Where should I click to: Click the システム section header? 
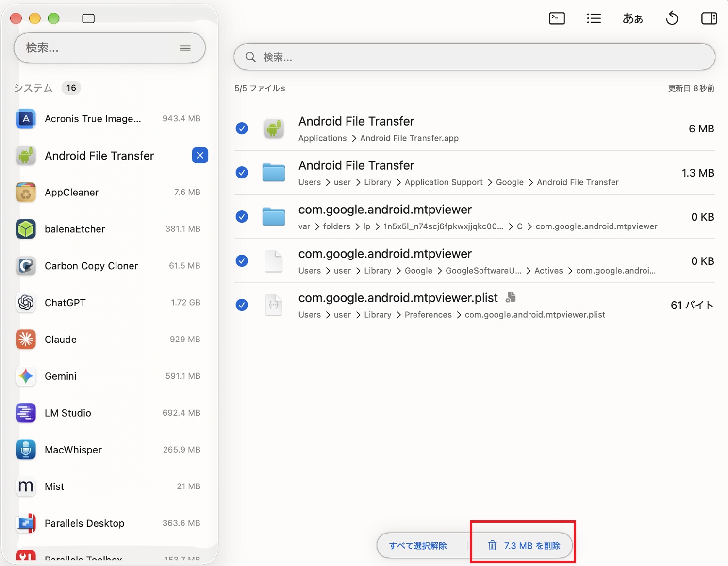tap(33, 88)
